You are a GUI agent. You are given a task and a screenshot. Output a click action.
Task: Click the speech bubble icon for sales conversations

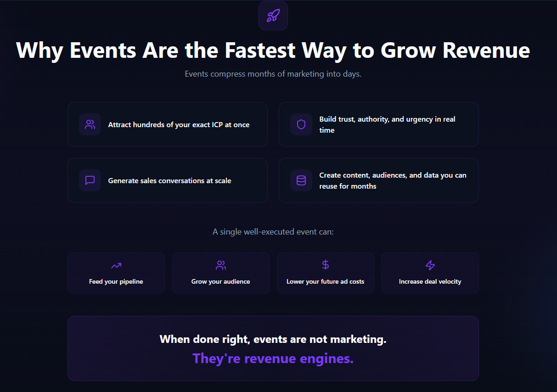pyautogui.click(x=90, y=180)
